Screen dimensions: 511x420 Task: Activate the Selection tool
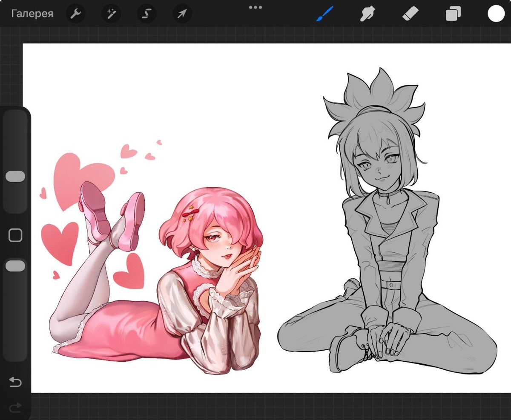pos(146,14)
